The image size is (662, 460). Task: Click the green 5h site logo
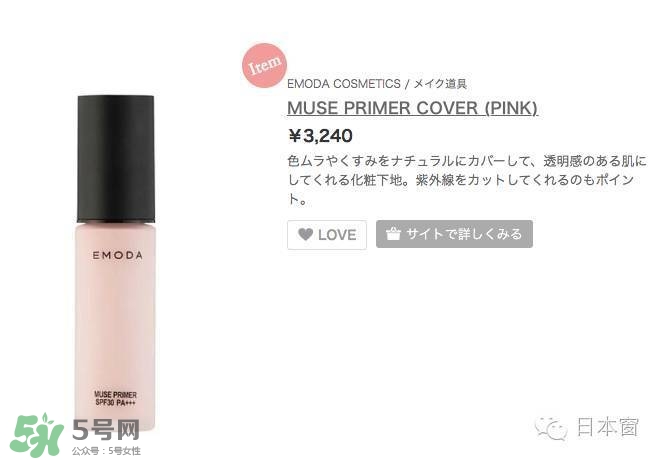point(36,436)
